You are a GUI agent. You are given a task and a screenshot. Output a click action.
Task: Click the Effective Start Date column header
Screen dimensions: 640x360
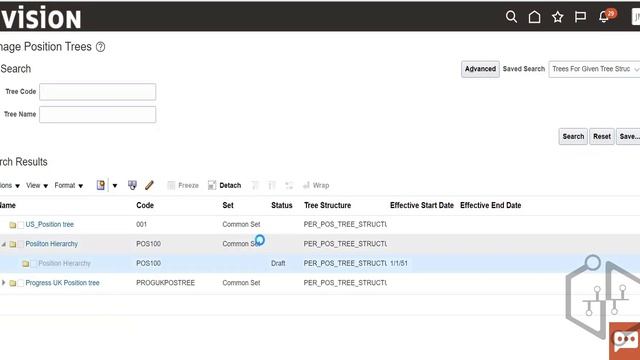click(x=422, y=205)
